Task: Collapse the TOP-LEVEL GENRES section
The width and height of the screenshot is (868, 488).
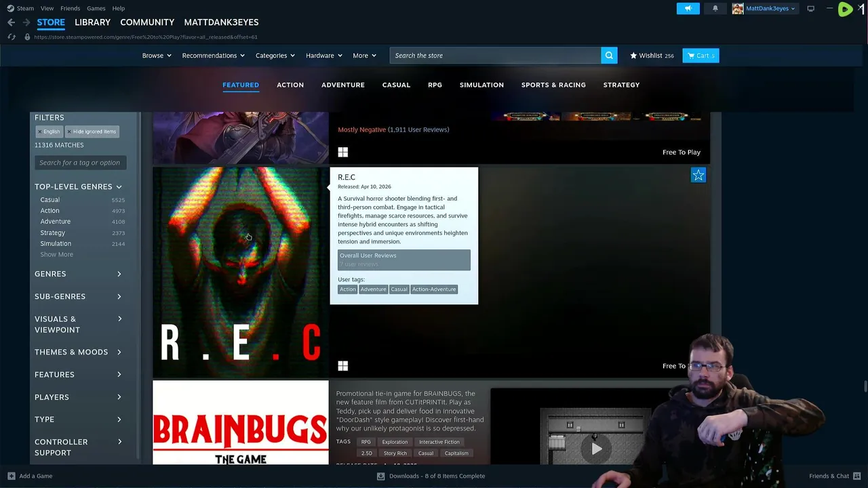Action: point(79,186)
